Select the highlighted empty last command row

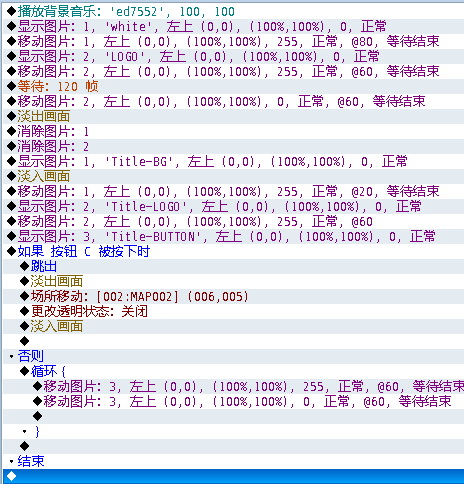point(233,476)
